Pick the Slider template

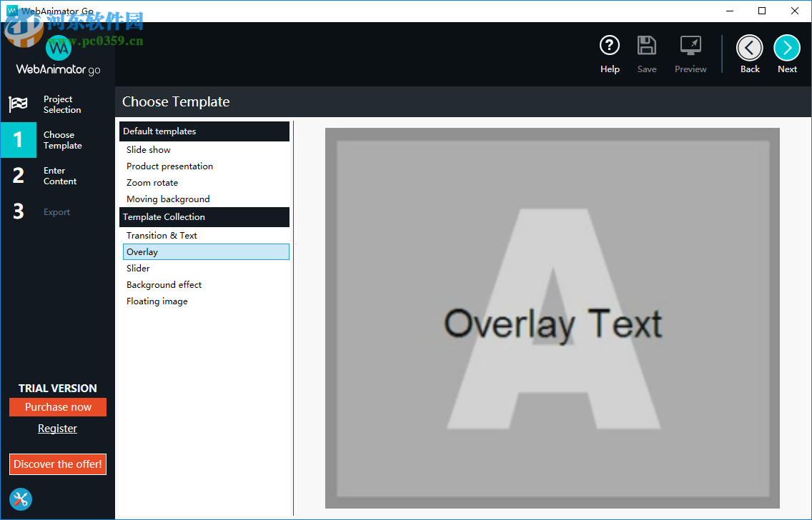click(204, 269)
